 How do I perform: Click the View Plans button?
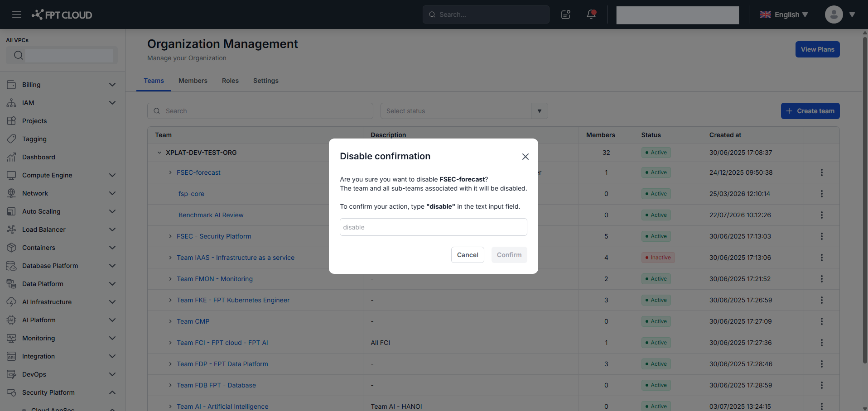coord(817,49)
